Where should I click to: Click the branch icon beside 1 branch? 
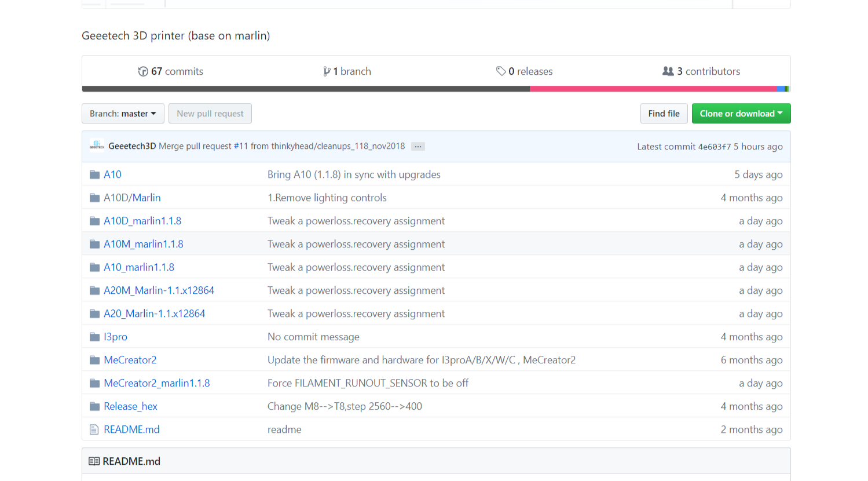coord(327,71)
